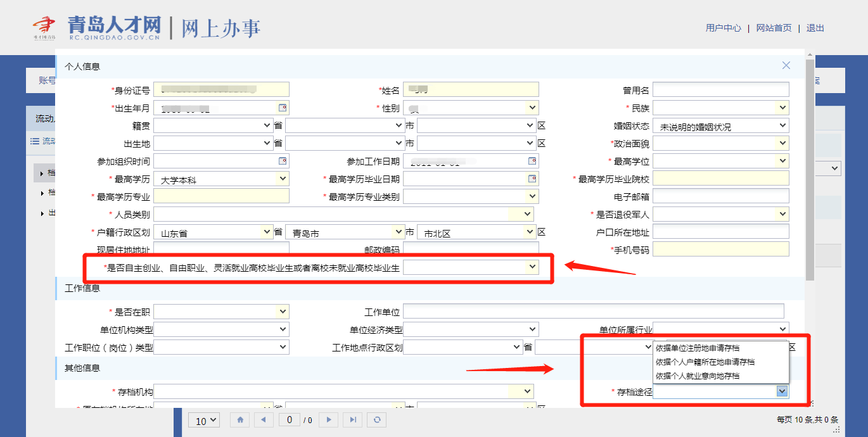Expand the 婚姻状态 dropdown

(x=783, y=125)
